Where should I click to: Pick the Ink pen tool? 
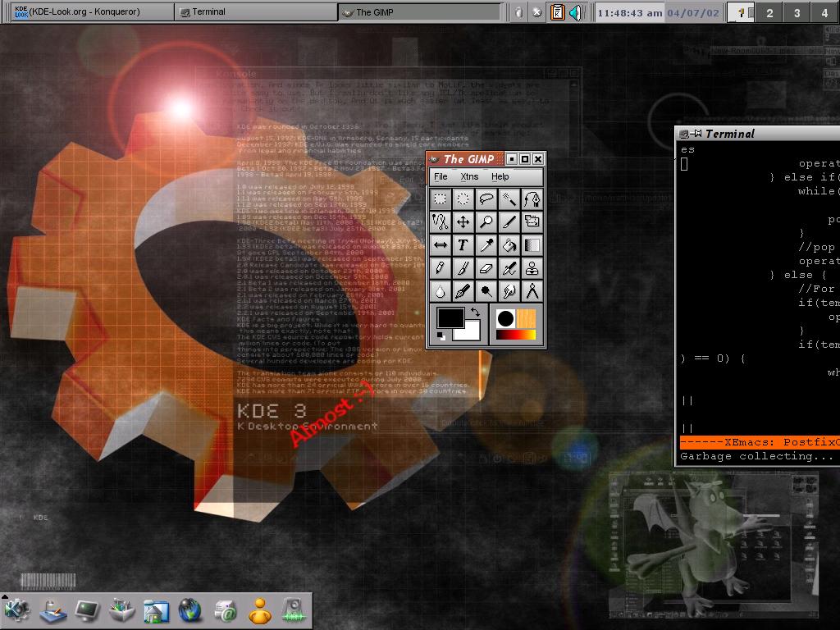coord(463,291)
